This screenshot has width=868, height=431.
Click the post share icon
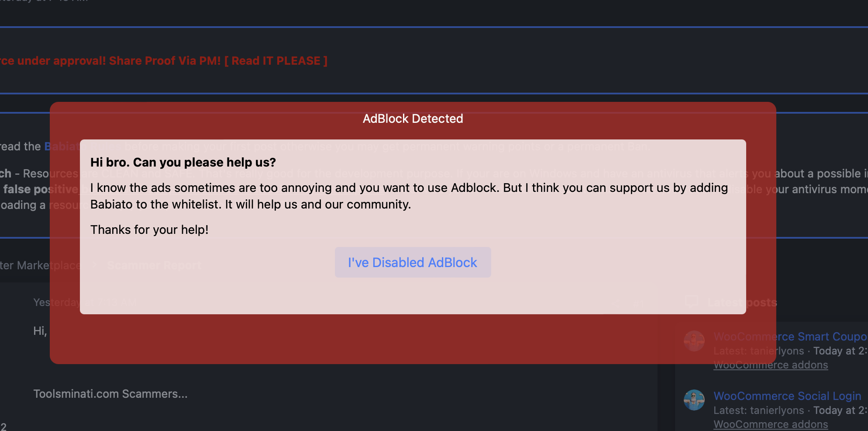point(615,304)
